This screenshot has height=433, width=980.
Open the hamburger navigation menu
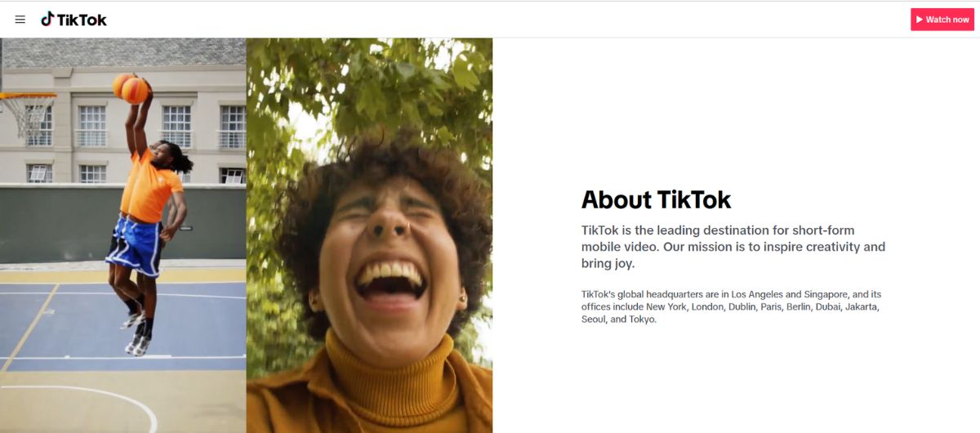[20, 20]
